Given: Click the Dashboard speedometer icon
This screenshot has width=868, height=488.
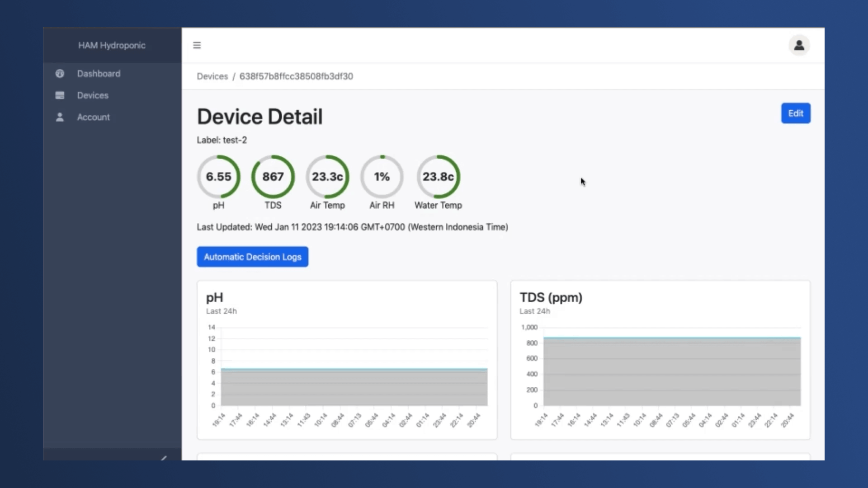Looking at the screenshot, I should tap(60, 74).
